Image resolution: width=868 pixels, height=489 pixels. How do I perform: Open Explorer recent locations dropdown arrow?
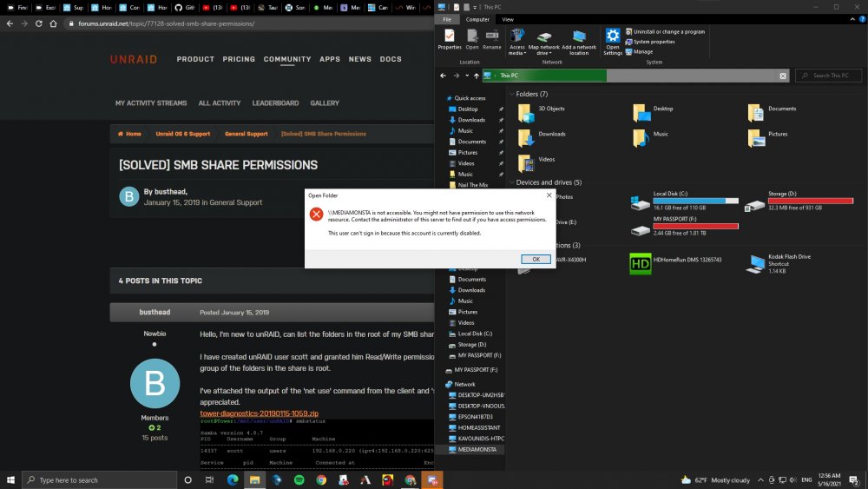(x=467, y=76)
